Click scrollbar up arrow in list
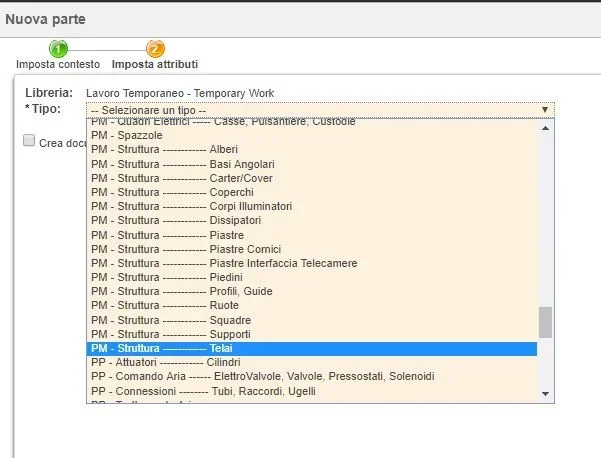This screenshot has height=458, width=601. tap(545, 128)
